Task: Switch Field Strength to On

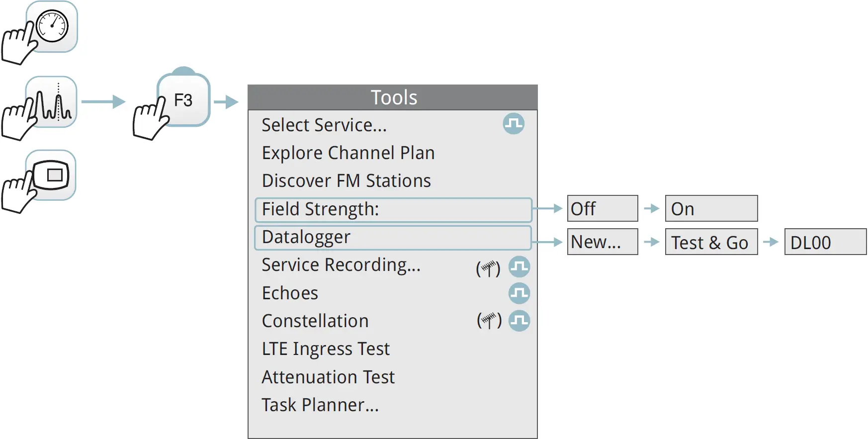Action: 711,209
